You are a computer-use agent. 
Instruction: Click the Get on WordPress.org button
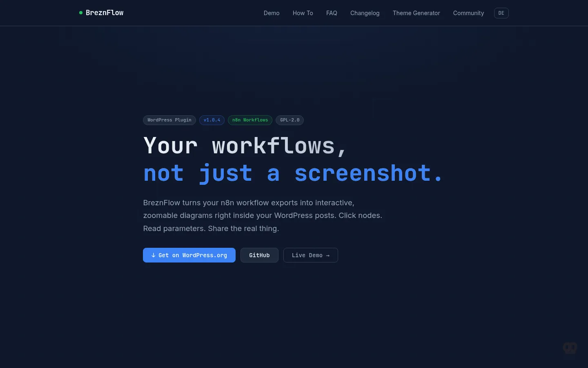click(x=189, y=255)
